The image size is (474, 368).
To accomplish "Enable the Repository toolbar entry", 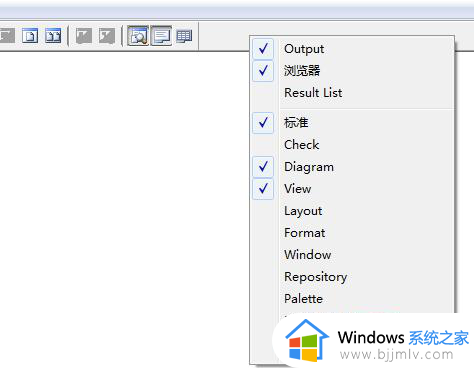I will (353, 277).
